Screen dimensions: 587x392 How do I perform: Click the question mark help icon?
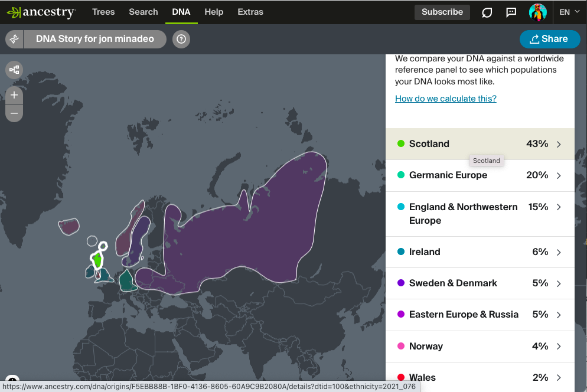181,39
